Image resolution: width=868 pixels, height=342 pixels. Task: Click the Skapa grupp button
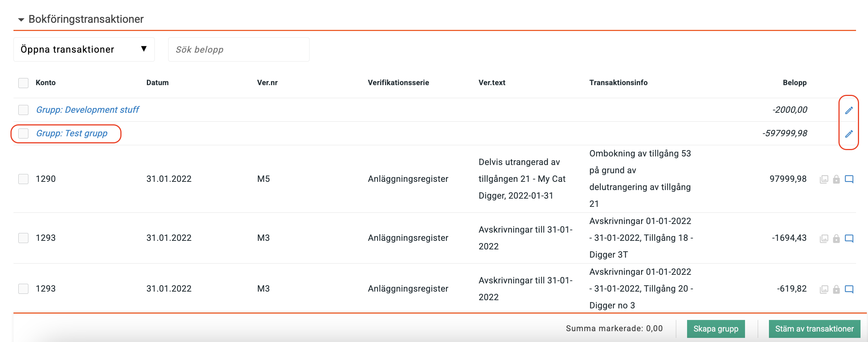715,329
